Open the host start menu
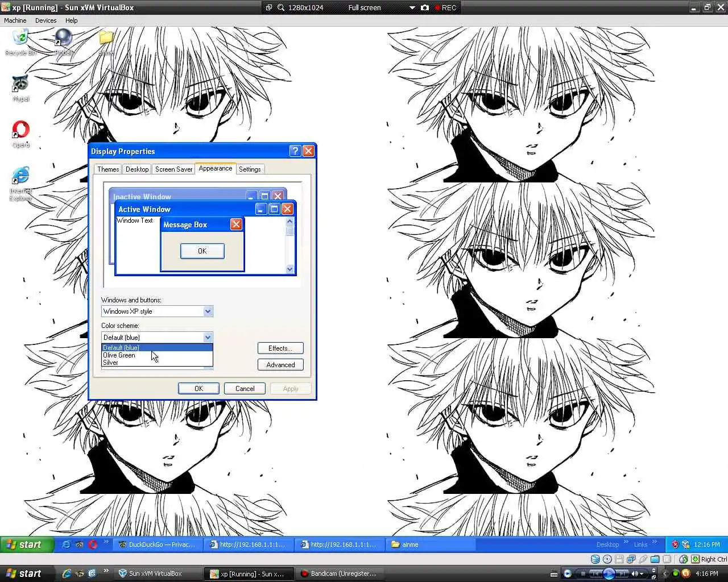Image resolution: width=728 pixels, height=582 pixels. (27, 573)
